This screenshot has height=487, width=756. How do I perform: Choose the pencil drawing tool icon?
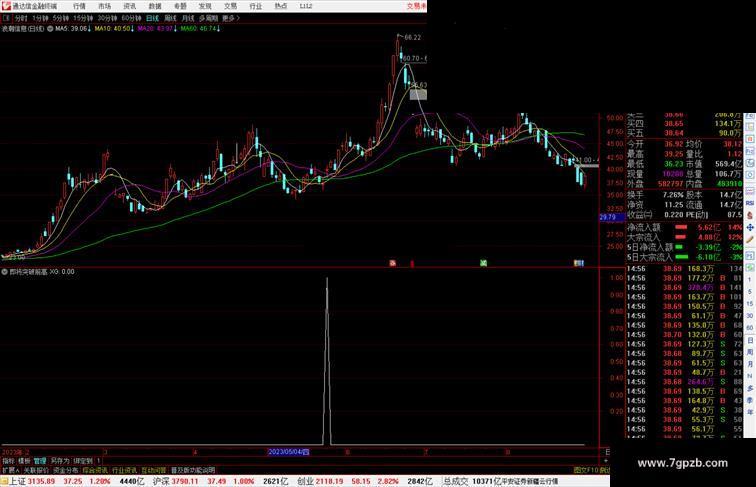click(750, 239)
